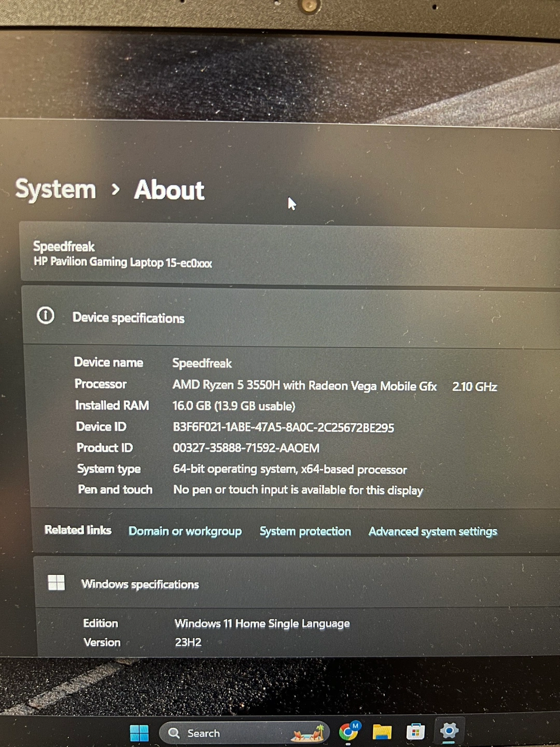Open Advanced system settings link
The width and height of the screenshot is (560, 747).
(432, 531)
